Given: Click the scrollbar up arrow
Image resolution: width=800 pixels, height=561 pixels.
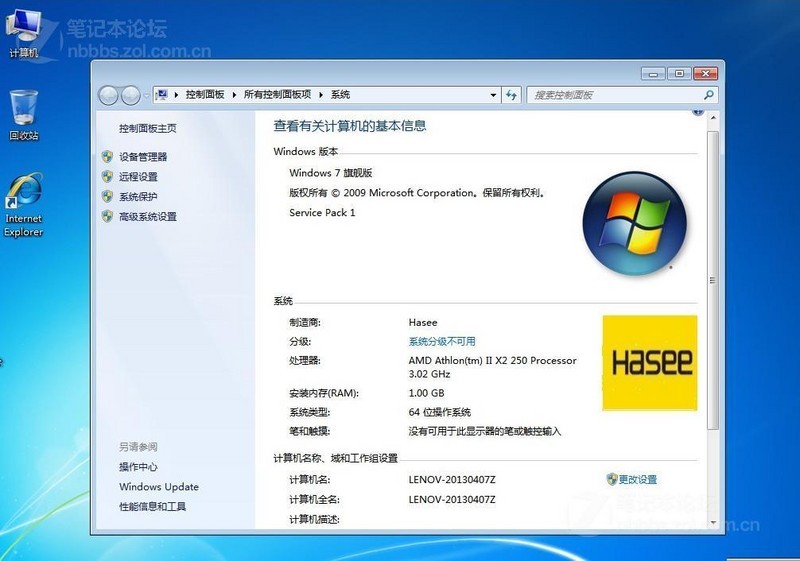Looking at the screenshot, I should click(x=713, y=118).
